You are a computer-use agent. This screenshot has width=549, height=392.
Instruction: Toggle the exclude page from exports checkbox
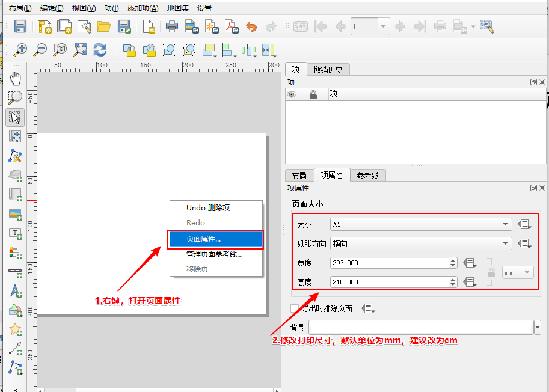(x=295, y=308)
